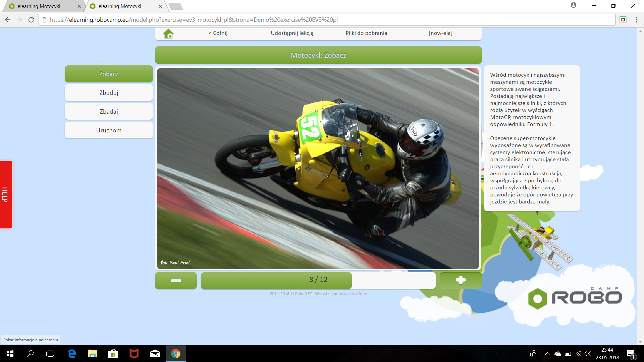The image size is (644, 362).
Task: Open the Uruchom section
Action: tap(109, 130)
